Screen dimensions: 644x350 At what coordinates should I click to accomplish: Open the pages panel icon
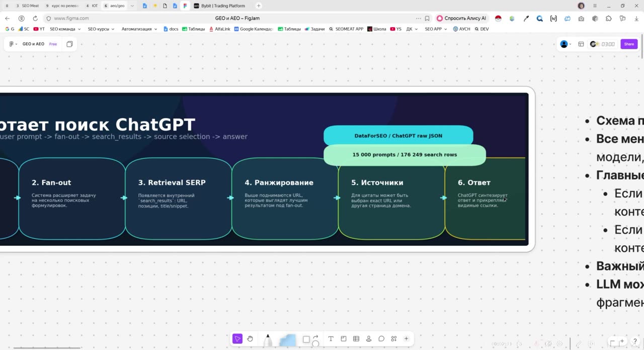[69, 44]
